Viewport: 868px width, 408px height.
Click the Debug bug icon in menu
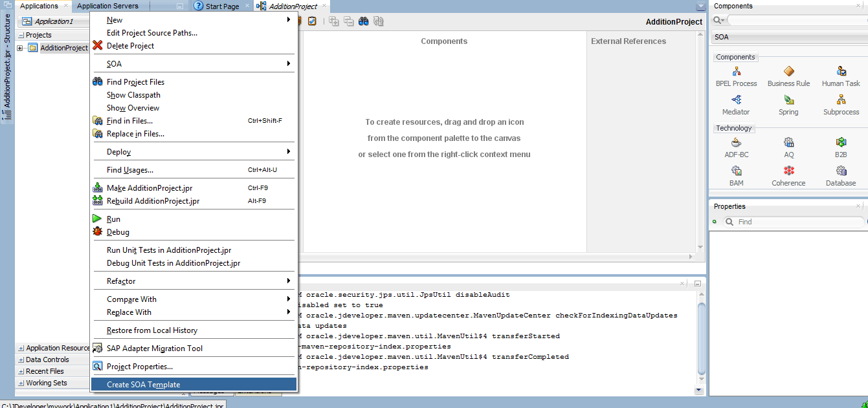(x=98, y=231)
